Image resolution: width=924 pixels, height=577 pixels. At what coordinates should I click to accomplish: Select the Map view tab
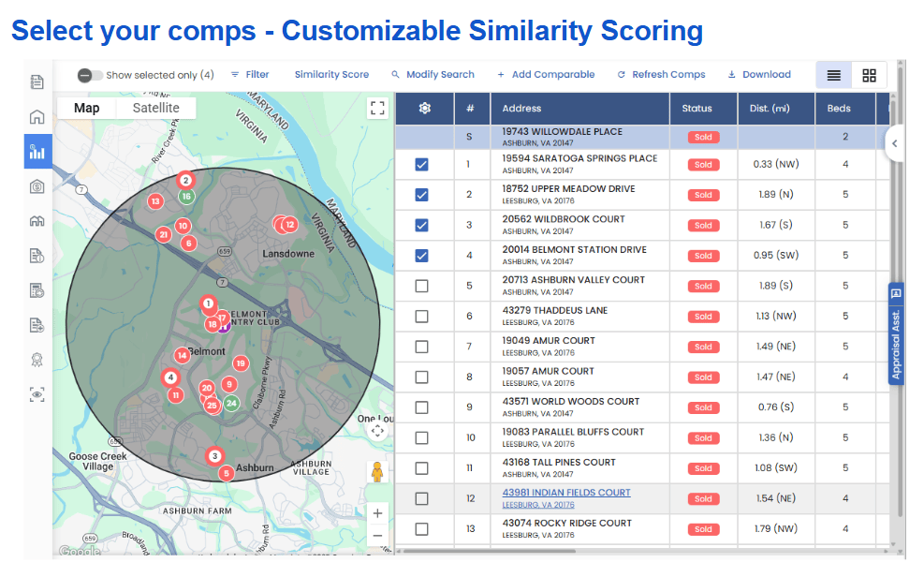pos(87,108)
